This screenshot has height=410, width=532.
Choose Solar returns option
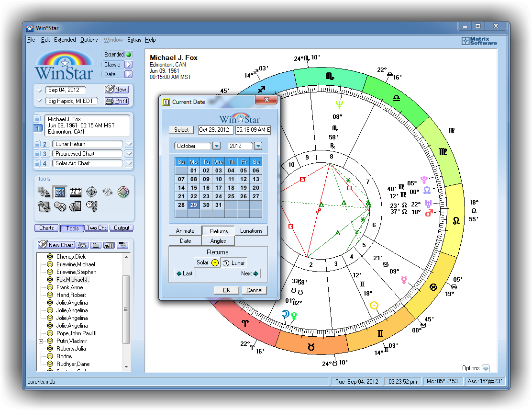click(207, 262)
